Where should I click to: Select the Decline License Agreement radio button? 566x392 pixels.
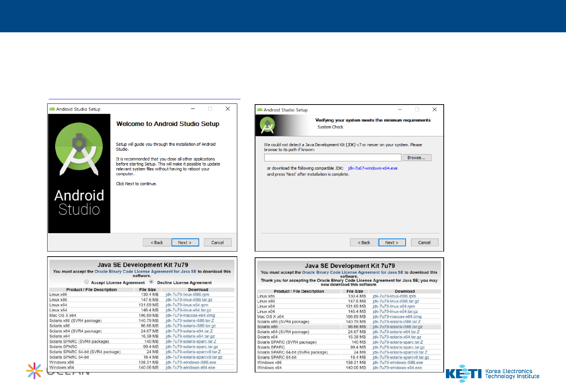coord(151,282)
